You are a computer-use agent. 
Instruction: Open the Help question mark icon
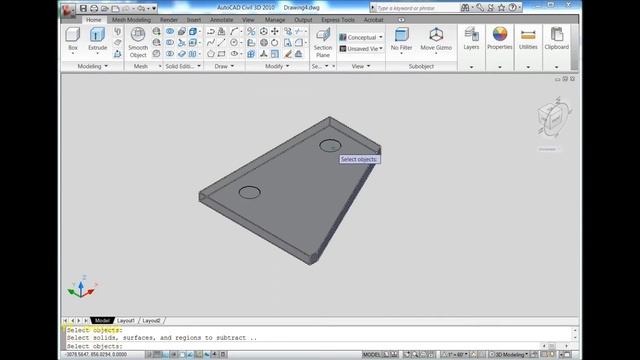tap(513, 8)
